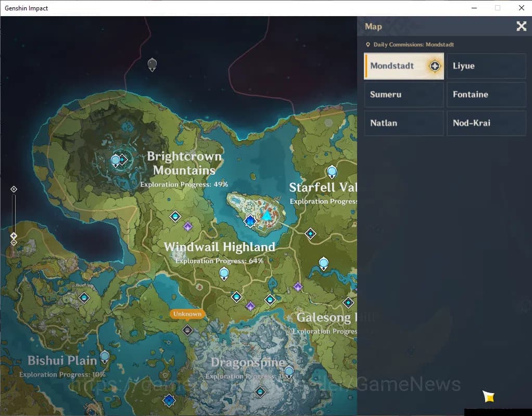Viewport: 532px width, 416px height.
Task: Click the Starfell Valley area label
Action: 323,187
